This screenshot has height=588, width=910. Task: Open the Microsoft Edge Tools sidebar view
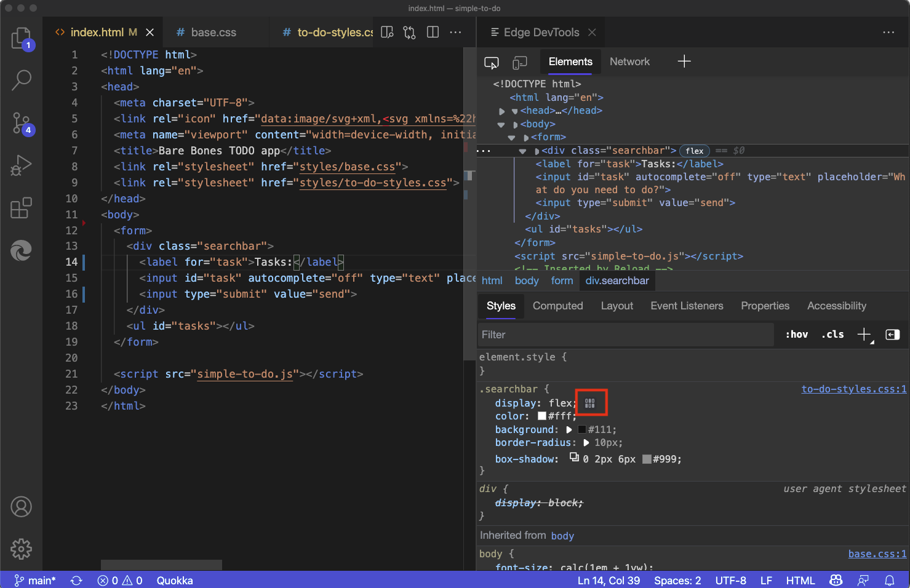point(22,251)
